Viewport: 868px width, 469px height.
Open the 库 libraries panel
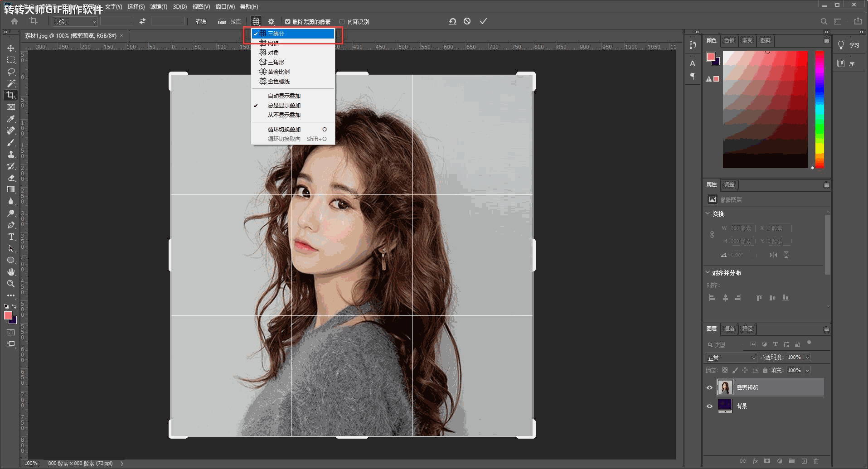846,63
